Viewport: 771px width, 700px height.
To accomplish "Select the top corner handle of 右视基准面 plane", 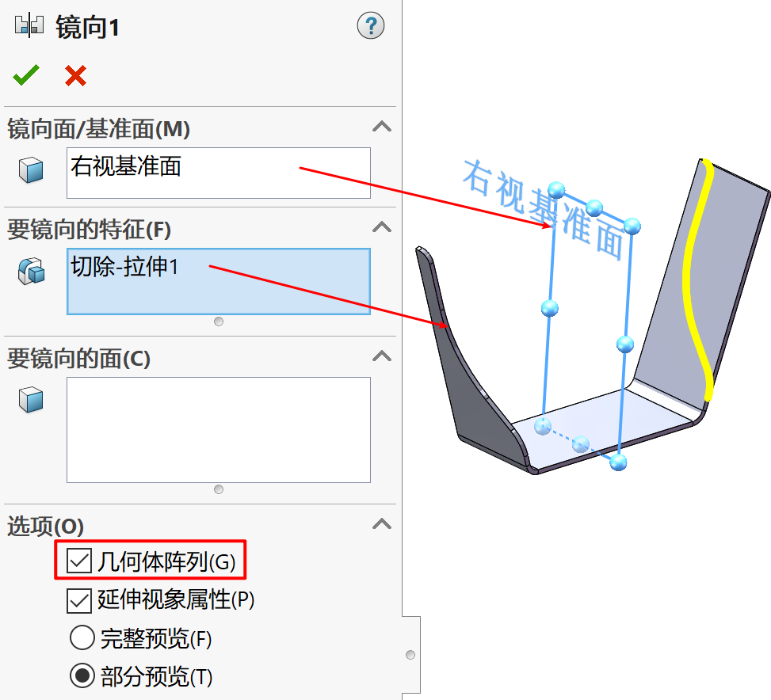I will (x=556, y=189).
